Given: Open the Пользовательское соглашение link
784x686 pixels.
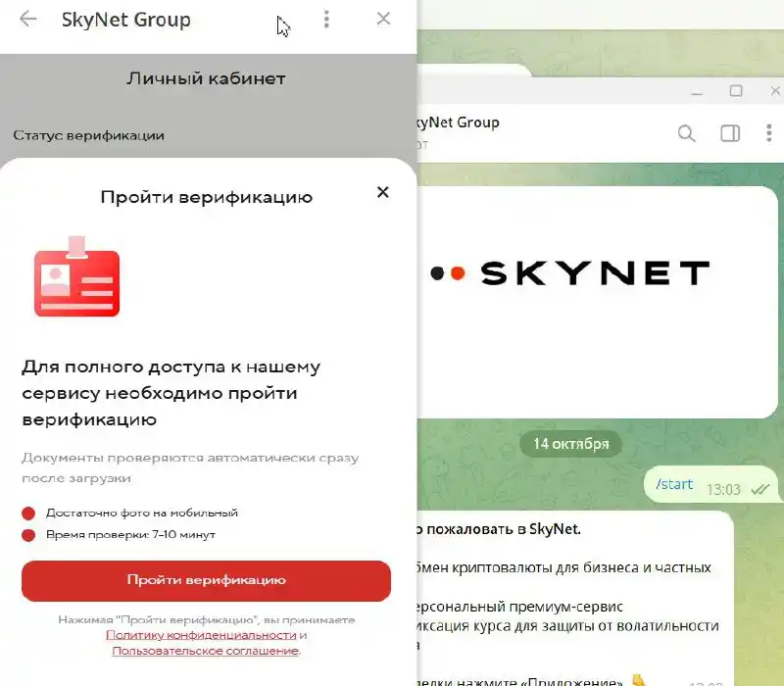Looking at the screenshot, I should tap(206, 651).
